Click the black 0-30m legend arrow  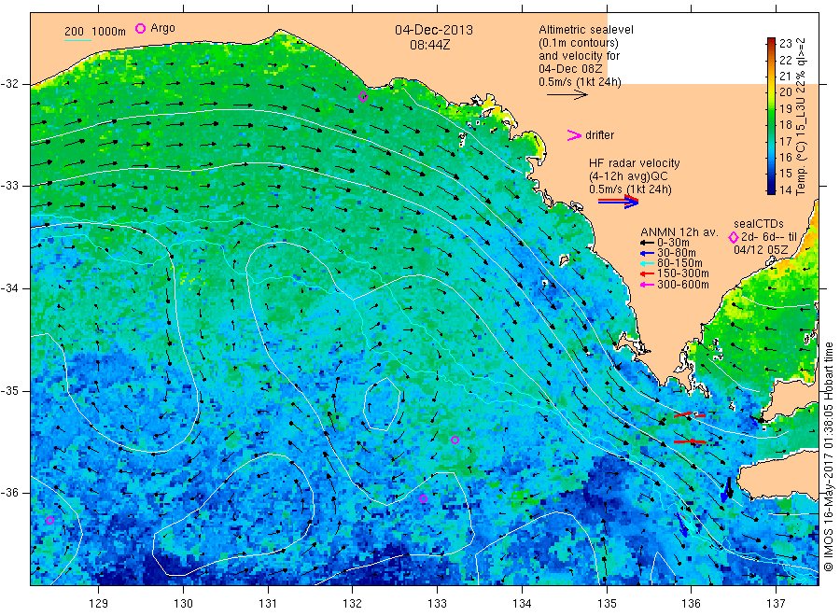647,243
